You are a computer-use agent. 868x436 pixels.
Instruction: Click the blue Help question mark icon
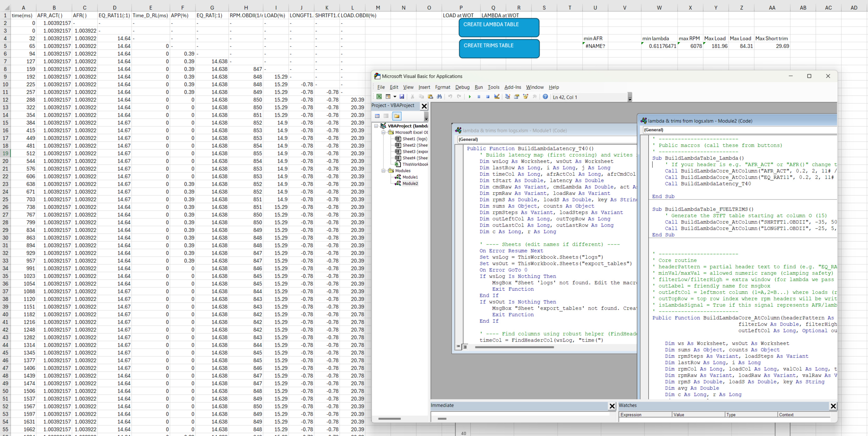[545, 97]
